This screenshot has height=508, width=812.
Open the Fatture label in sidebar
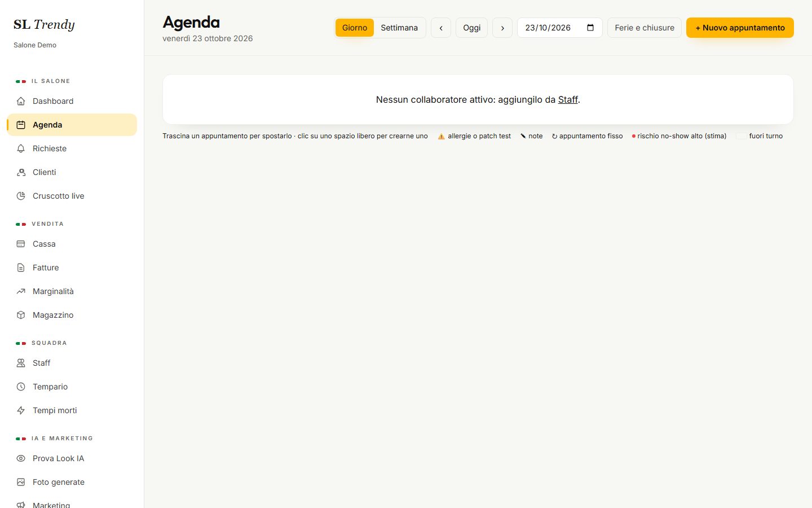(46, 268)
